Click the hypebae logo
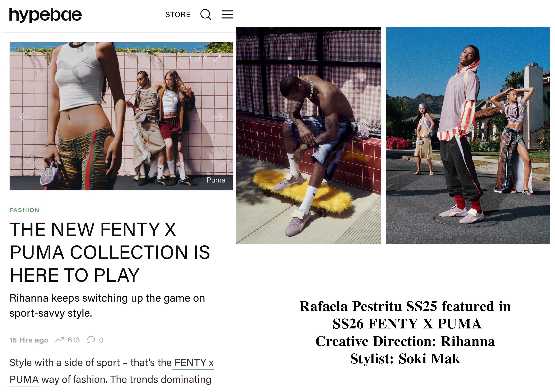This screenshot has width=555, height=392. (x=45, y=15)
